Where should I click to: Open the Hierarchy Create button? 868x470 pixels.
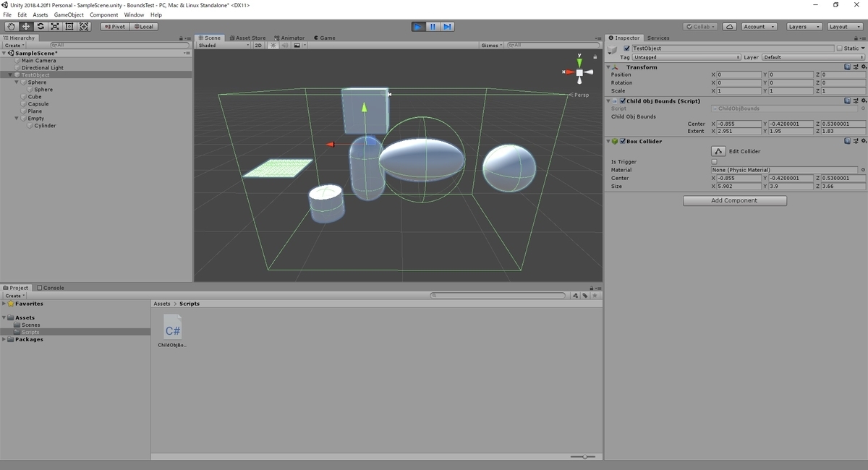[x=14, y=45]
